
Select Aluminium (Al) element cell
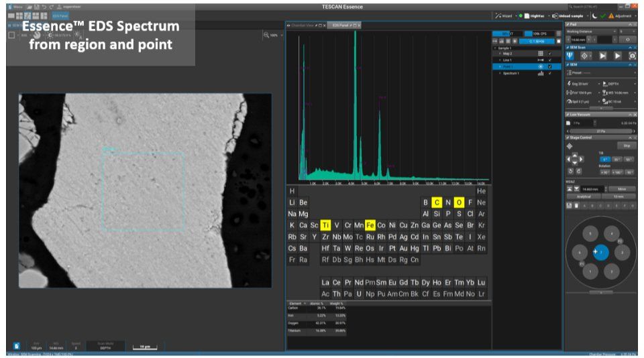[x=425, y=214]
